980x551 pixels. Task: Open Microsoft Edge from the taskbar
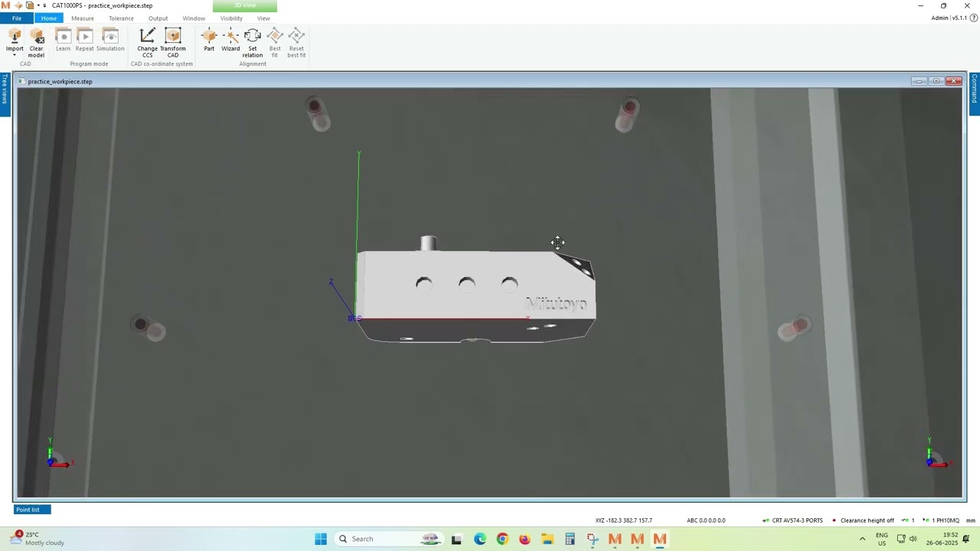pyautogui.click(x=479, y=539)
